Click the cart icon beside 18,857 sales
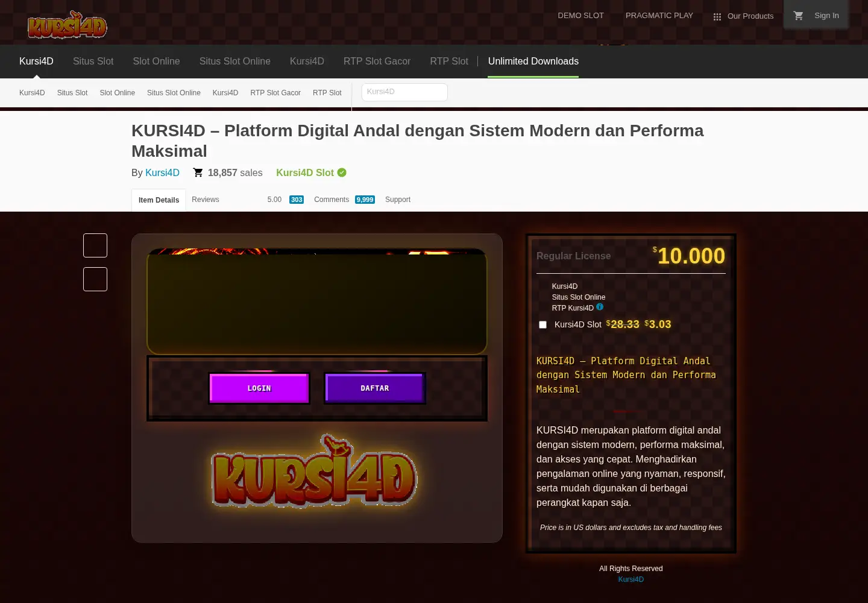 (x=198, y=172)
